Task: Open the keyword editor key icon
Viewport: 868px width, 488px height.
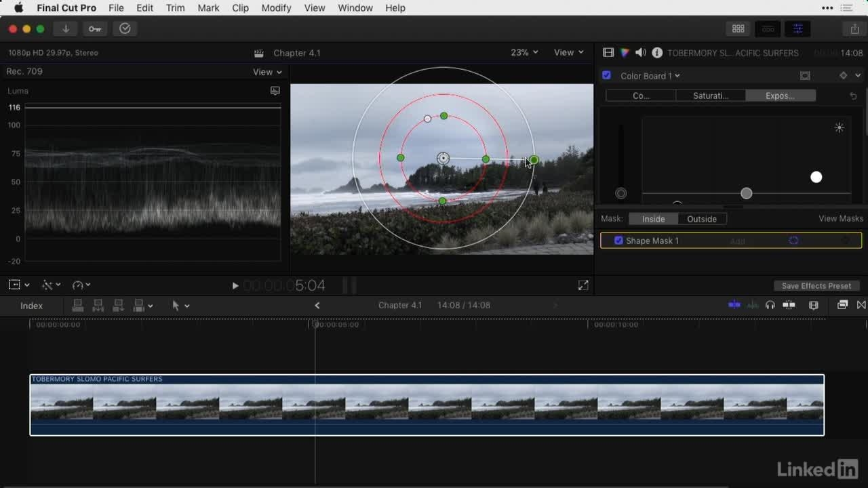Action: pyautogui.click(x=95, y=28)
